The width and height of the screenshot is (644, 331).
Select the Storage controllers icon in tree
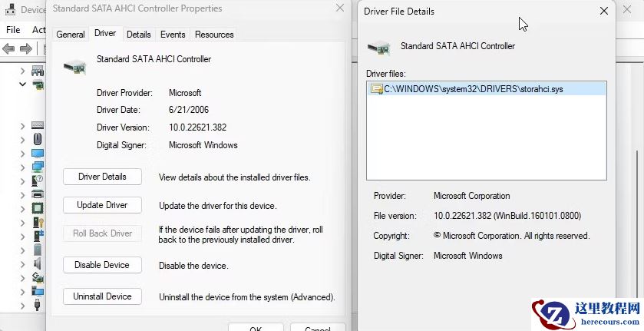(38, 278)
